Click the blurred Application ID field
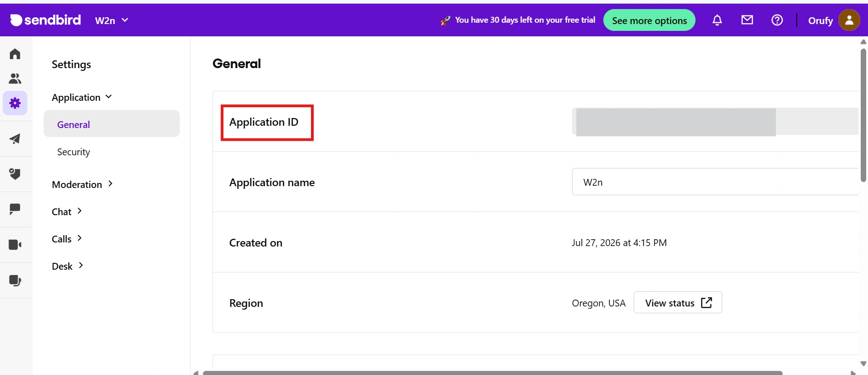Viewport: 868px width, 375px height. pyautogui.click(x=715, y=122)
